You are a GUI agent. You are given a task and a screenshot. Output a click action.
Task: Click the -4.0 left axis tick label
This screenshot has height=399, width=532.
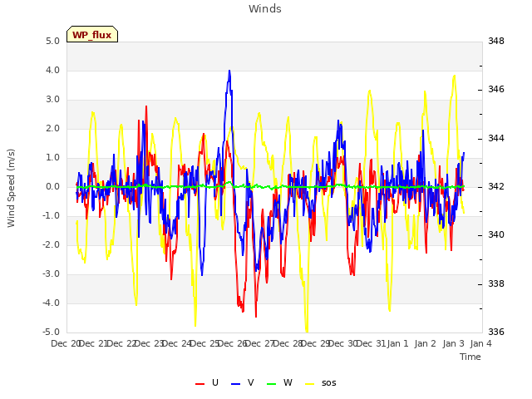coord(52,303)
